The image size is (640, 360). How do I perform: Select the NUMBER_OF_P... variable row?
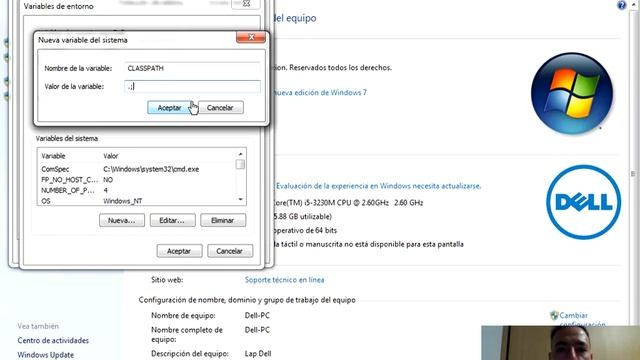(137, 190)
